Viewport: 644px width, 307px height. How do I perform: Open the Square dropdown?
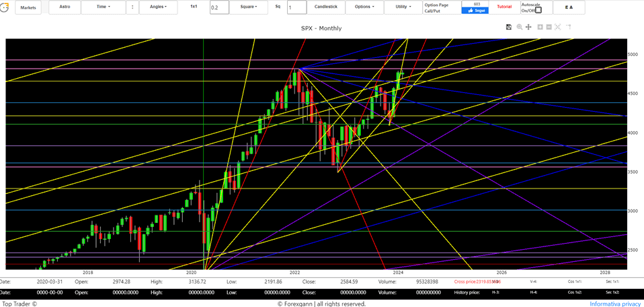249,7
